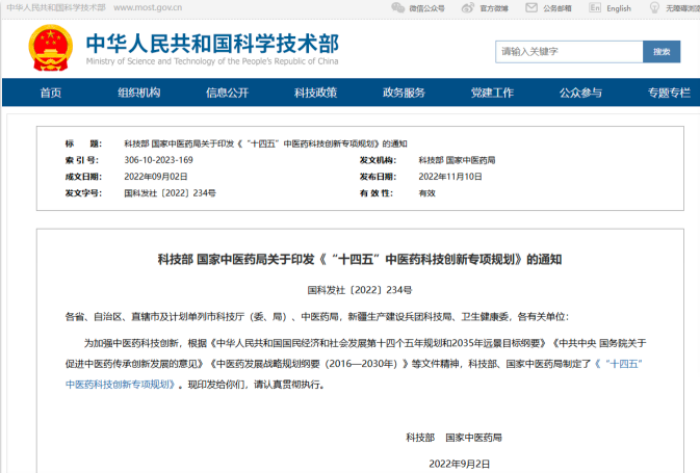Click the centered document number below the heading
The width and height of the screenshot is (700, 473).
point(360,290)
